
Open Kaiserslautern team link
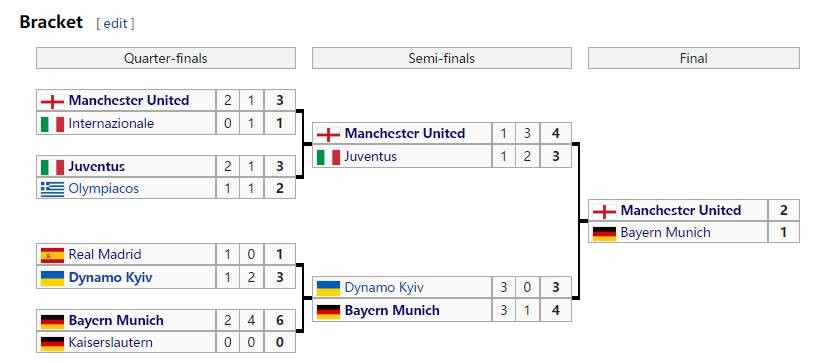pyautogui.click(x=110, y=343)
